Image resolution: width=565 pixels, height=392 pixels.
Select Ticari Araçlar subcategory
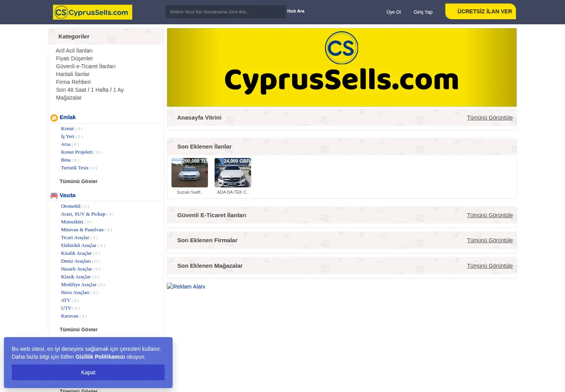(75, 238)
